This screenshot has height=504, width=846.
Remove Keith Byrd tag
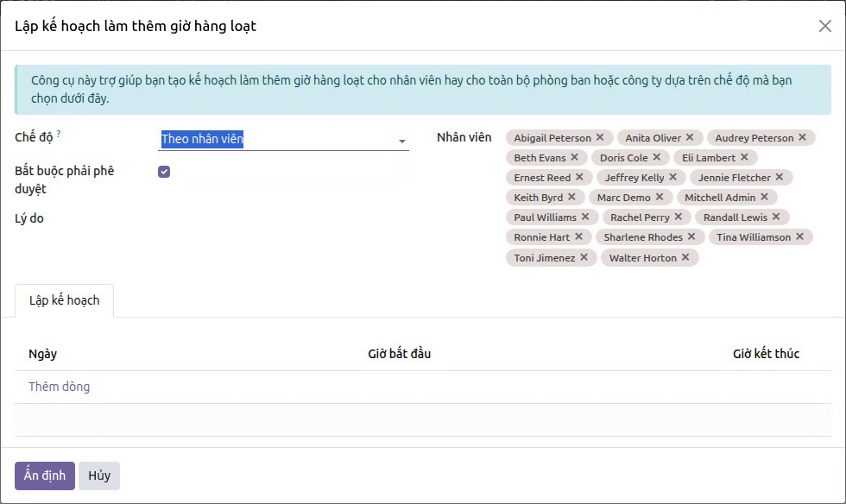[x=571, y=197]
